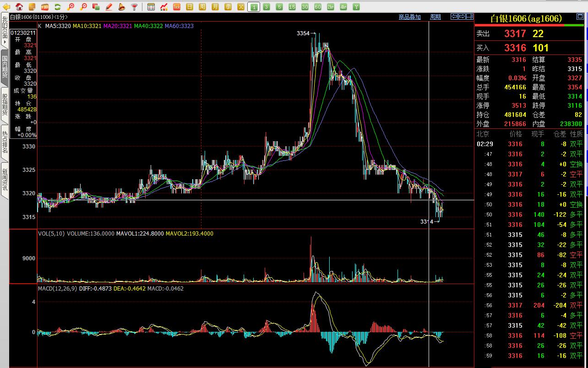Click the green refresh arrows icon
The width and height of the screenshot is (588, 368).
(58, 7)
